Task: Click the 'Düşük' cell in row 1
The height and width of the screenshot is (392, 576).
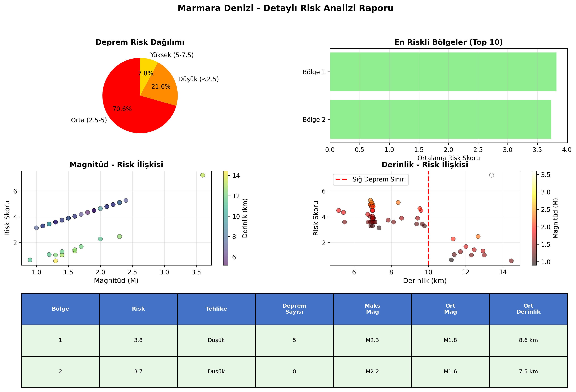Action: pos(216,340)
